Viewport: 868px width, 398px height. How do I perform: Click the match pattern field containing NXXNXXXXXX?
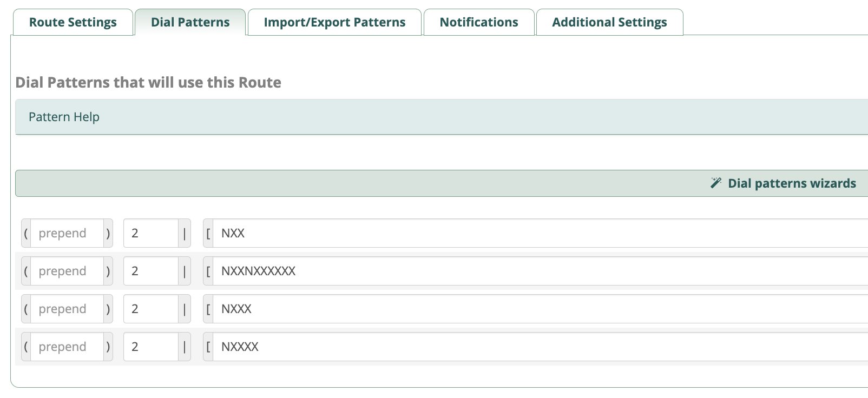tap(541, 271)
